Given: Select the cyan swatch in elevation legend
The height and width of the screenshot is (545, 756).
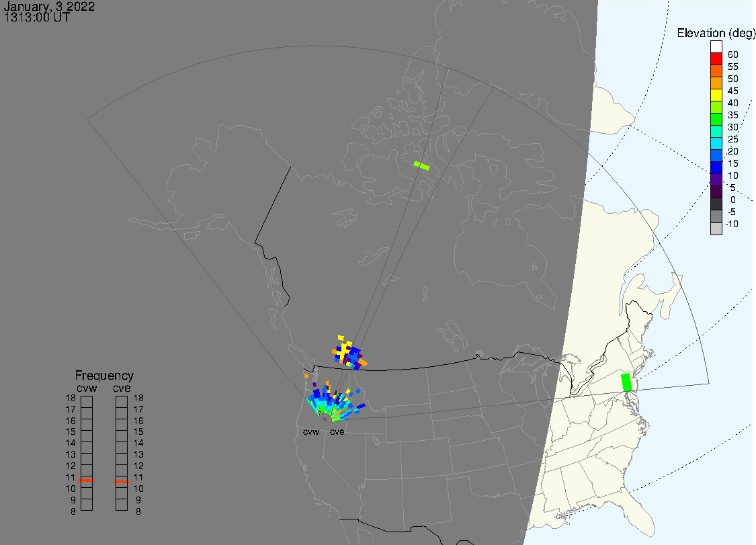Looking at the screenshot, I should click(x=716, y=143).
